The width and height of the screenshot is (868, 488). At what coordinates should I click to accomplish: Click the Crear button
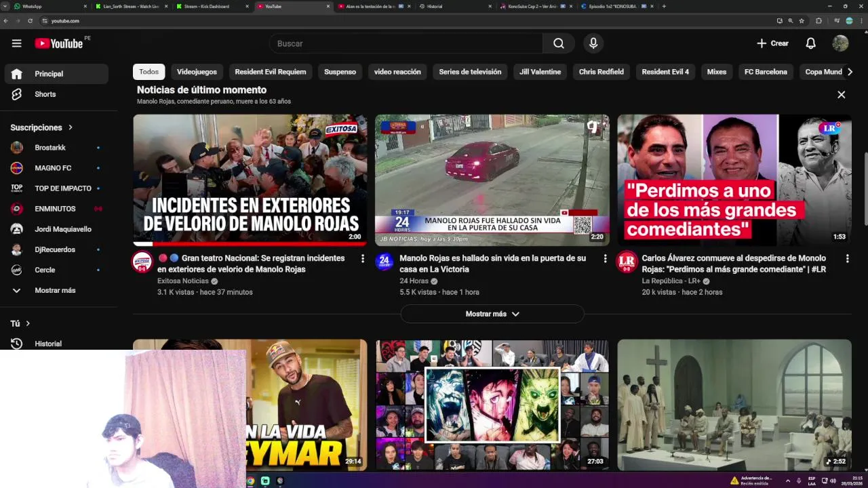point(772,43)
